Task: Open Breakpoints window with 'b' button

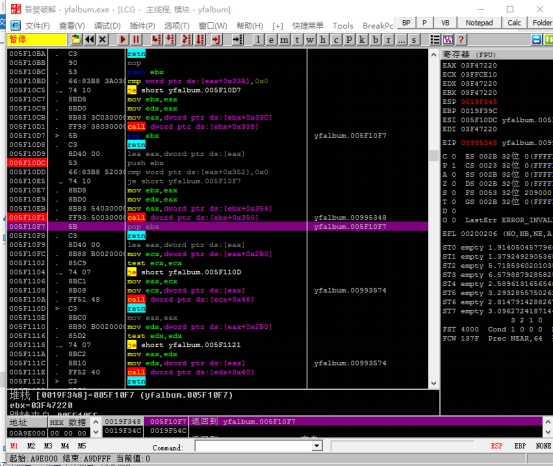Action: tap(375, 40)
